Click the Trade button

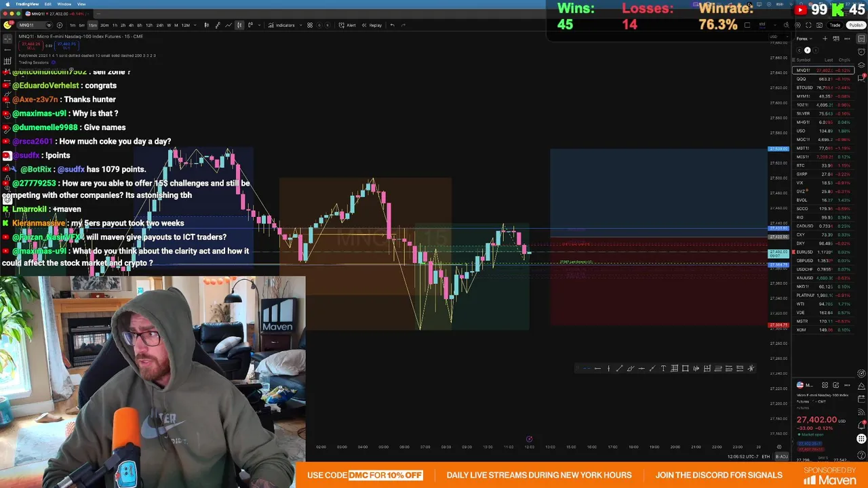click(x=835, y=25)
